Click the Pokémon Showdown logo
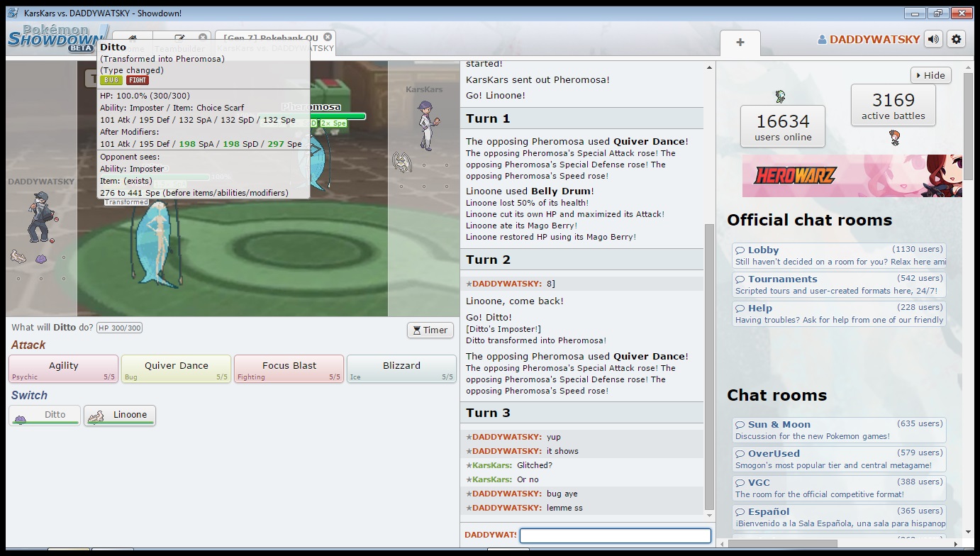This screenshot has height=556, width=980. tap(50, 38)
